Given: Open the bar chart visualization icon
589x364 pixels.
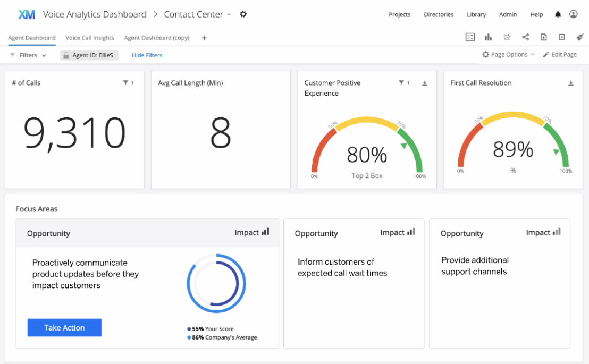Looking at the screenshot, I should 488,37.
